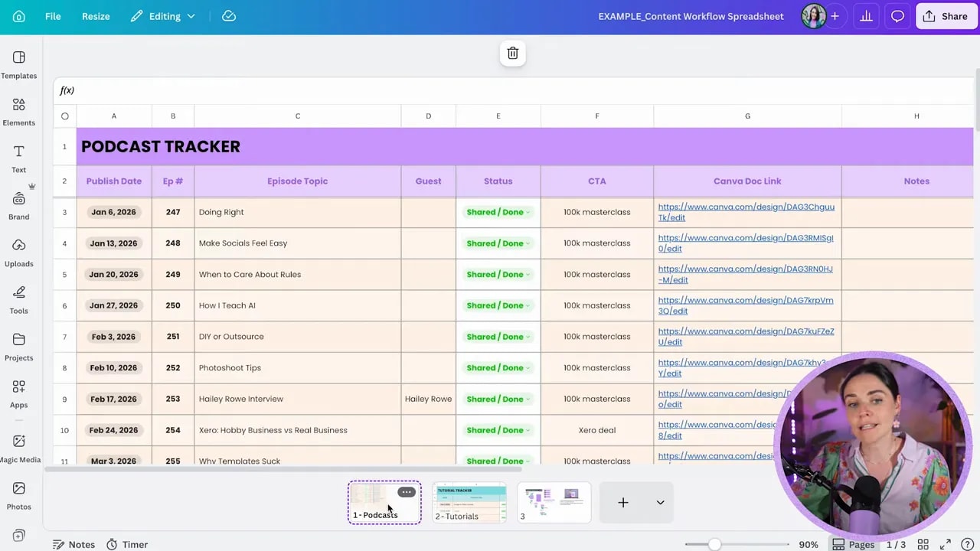This screenshot has width=980, height=551.
Task: Start the Timer
Action: tap(127, 545)
